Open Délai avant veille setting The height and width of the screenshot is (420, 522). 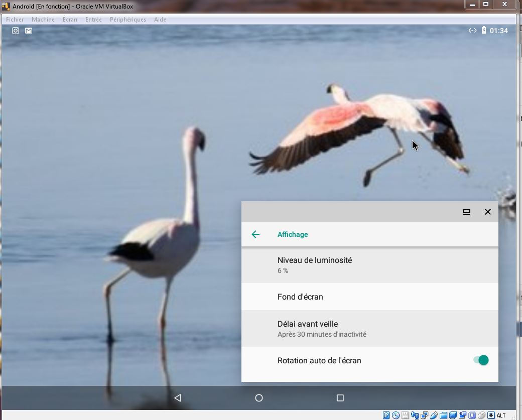pos(369,329)
